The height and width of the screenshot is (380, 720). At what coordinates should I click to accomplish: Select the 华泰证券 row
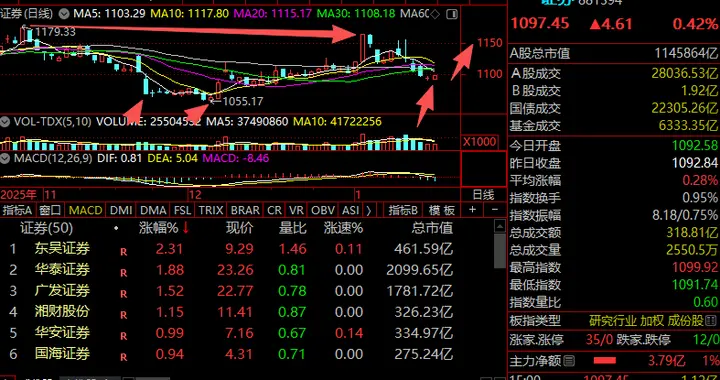pyautogui.click(x=246, y=270)
